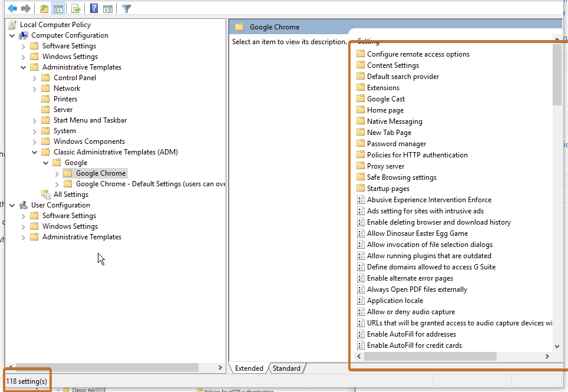Viewport: 568px width, 392px height.
Task: Click the Forward arrow toolbar icon
Action: coord(26,8)
